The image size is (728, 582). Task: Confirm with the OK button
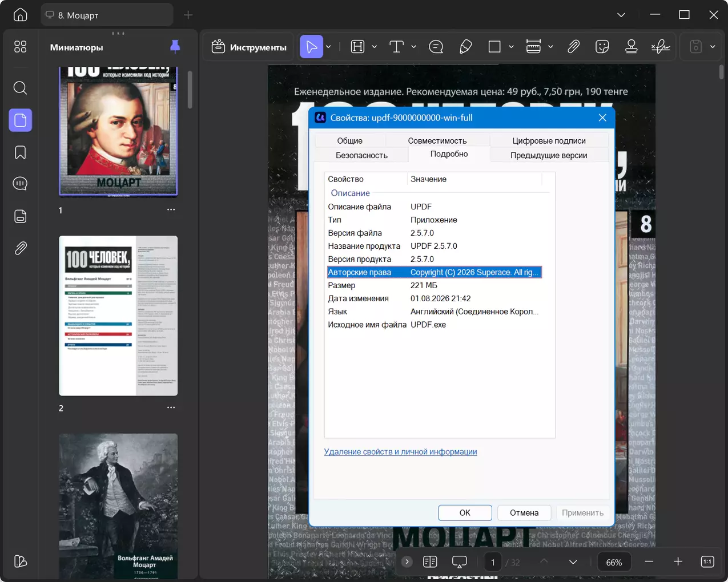pyautogui.click(x=465, y=512)
